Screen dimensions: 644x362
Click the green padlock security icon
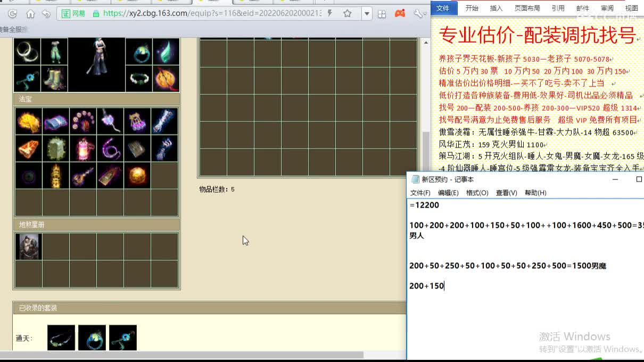tap(95, 13)
